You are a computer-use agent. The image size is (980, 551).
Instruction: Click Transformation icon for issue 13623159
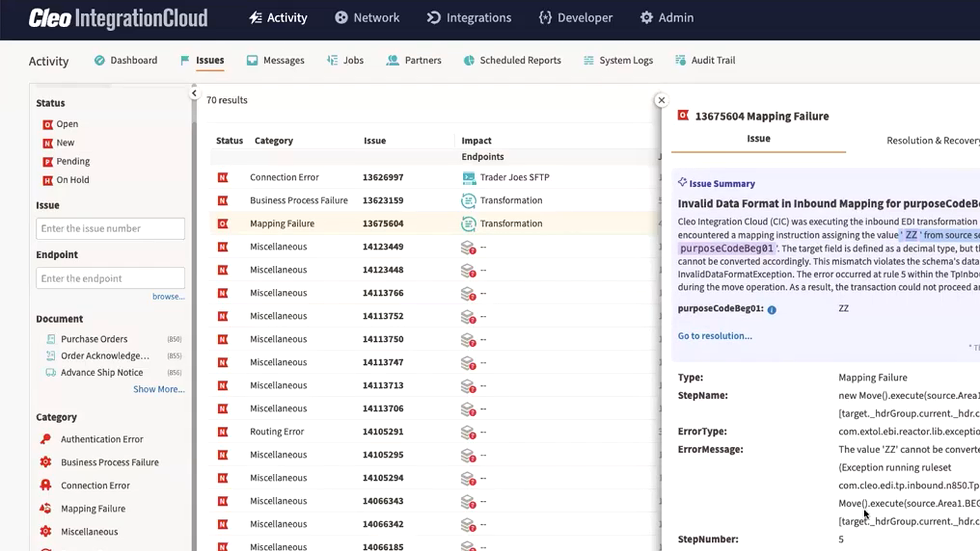469,200
